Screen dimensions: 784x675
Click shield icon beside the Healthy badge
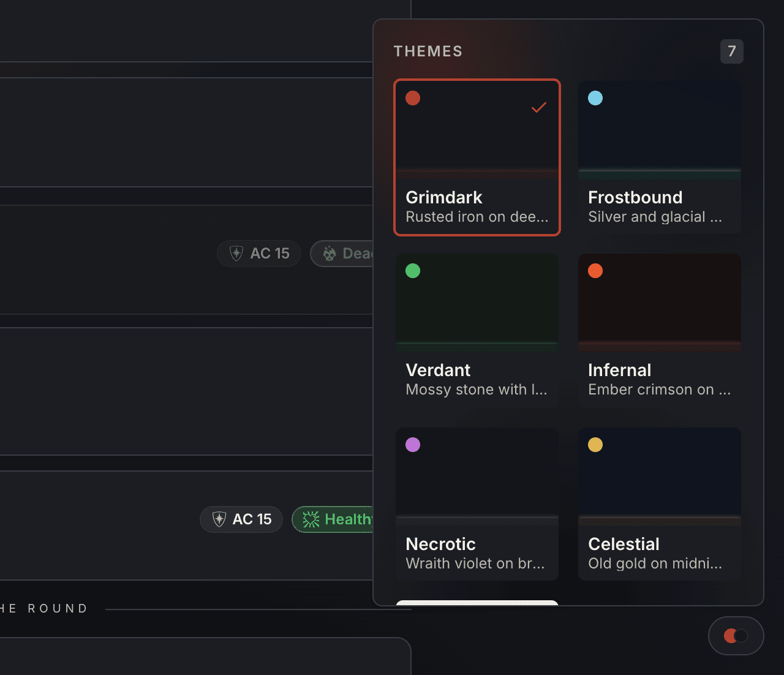tap(219, 519)
